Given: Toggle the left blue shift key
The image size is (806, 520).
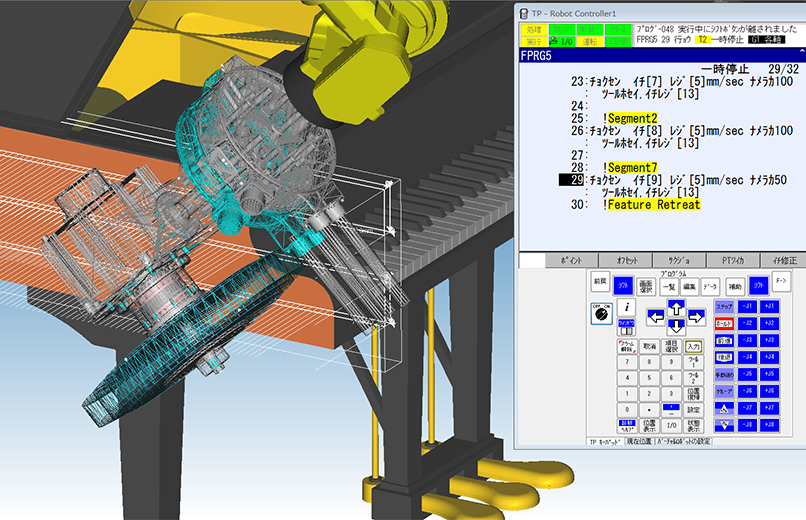Looking at the screenshot, I should point(625,284).
